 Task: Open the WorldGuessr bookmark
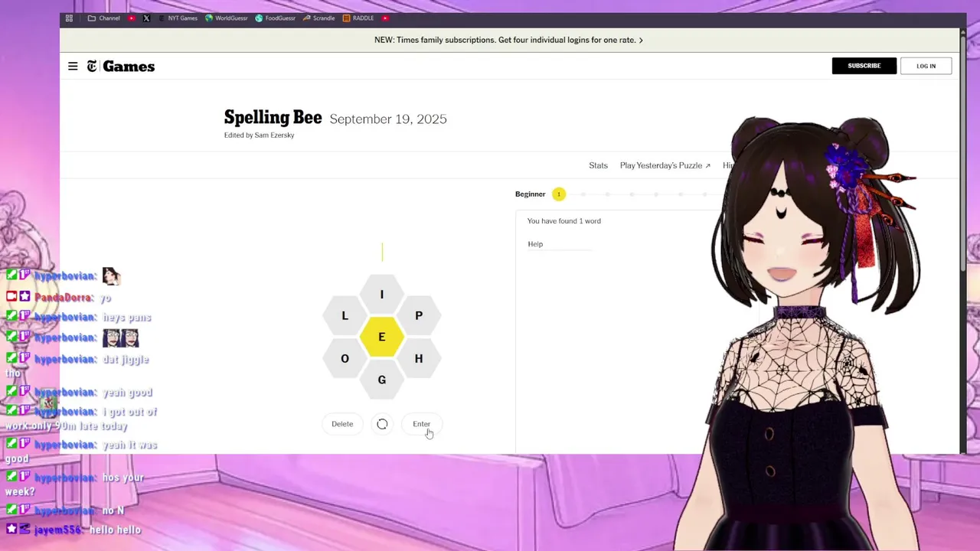point(227,18)
